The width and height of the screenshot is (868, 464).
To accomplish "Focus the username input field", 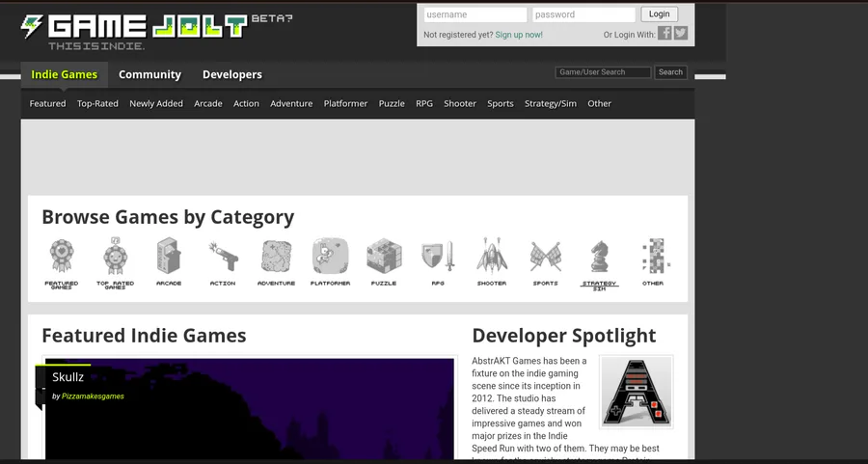I will click(x=475, y=14).
